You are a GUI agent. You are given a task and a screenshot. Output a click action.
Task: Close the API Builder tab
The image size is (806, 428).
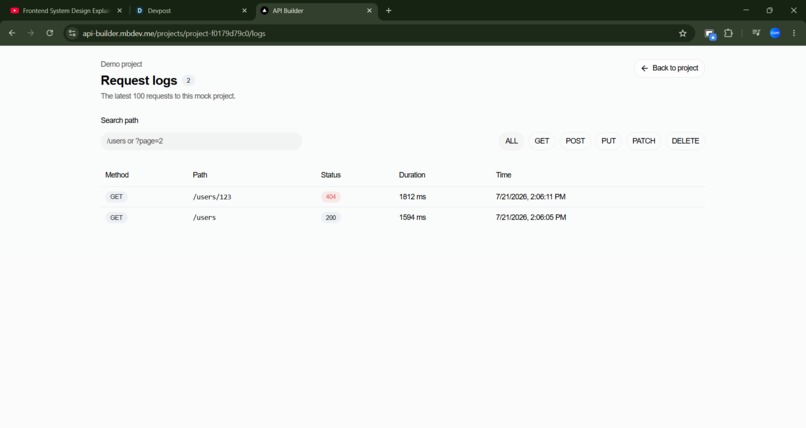click(369, 10)
